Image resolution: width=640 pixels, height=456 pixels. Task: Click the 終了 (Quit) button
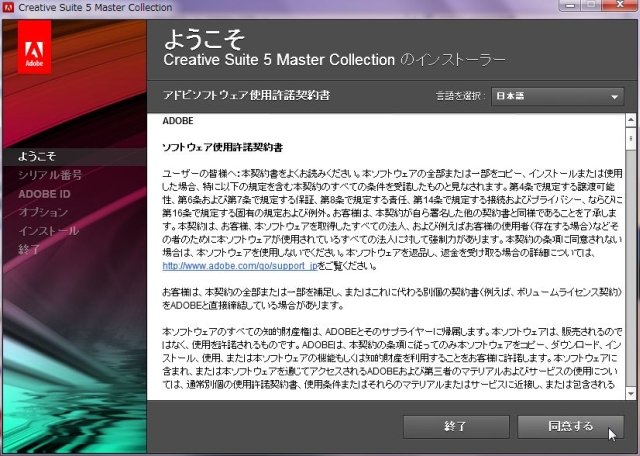[x=456, y=427]
